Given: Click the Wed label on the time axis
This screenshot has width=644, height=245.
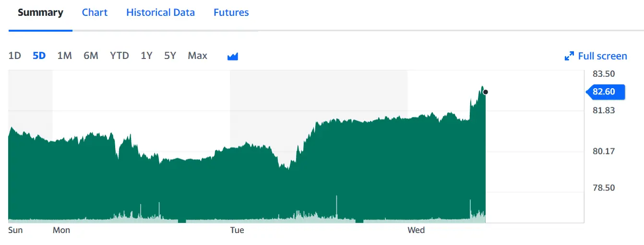Looking at the screenshot, I should [x=416, y=230].
